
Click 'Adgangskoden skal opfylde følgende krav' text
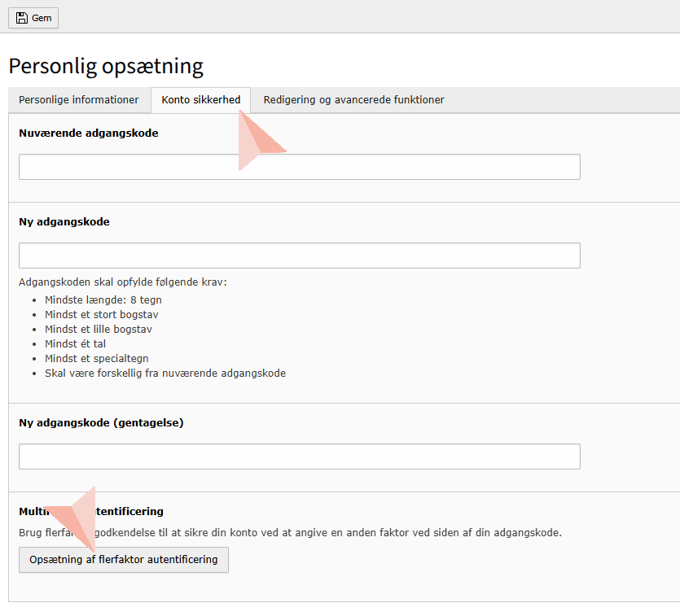[122, 282]
